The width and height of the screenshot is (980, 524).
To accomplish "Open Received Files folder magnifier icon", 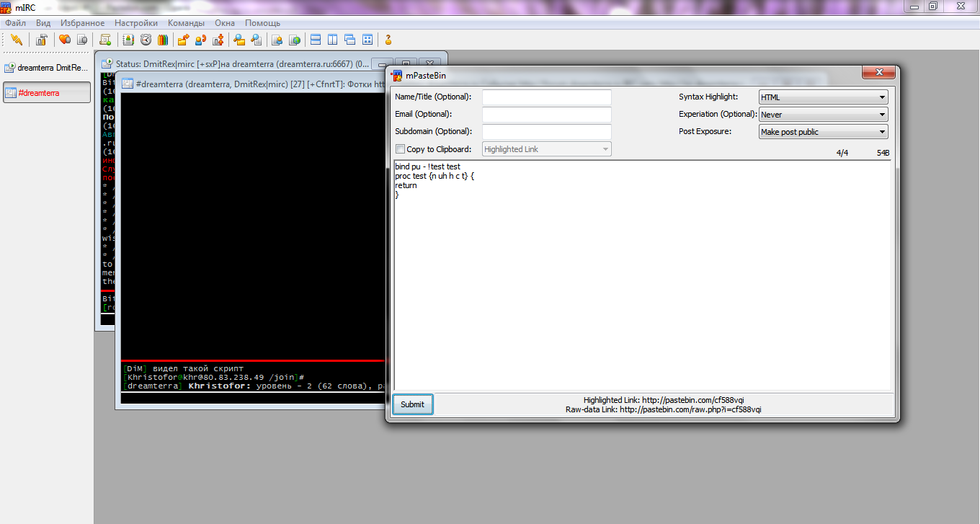I will pyautogui.click(x=239, y=40).
